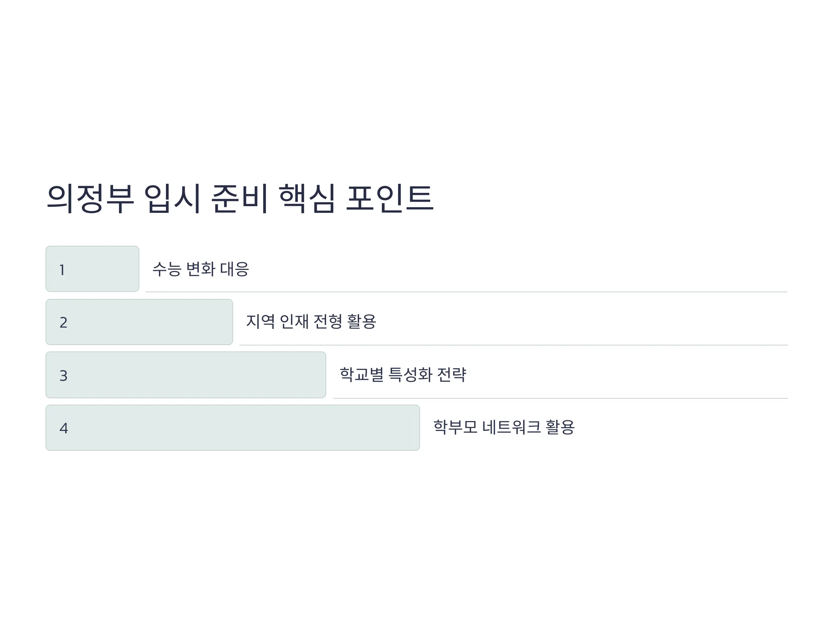Click the word 입시 in the title

(173, 198)
